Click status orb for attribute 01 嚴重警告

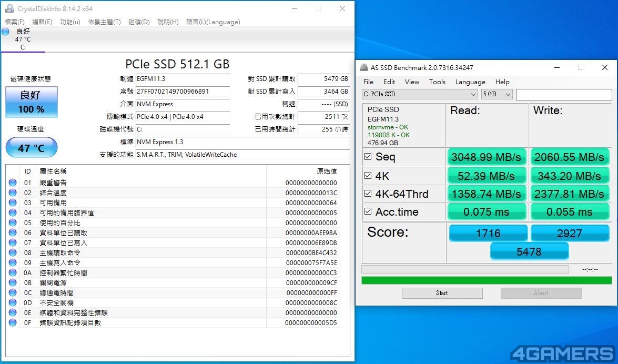[x=13, y=183]
